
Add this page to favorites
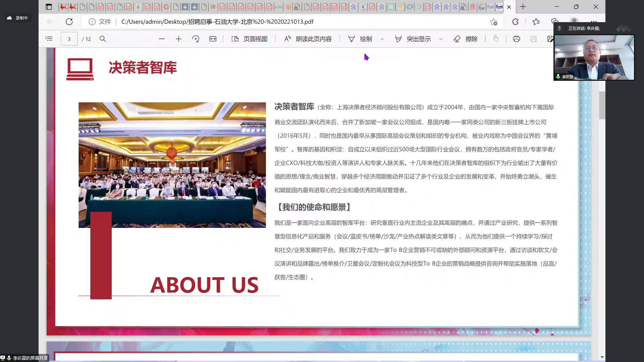[493, 22]
